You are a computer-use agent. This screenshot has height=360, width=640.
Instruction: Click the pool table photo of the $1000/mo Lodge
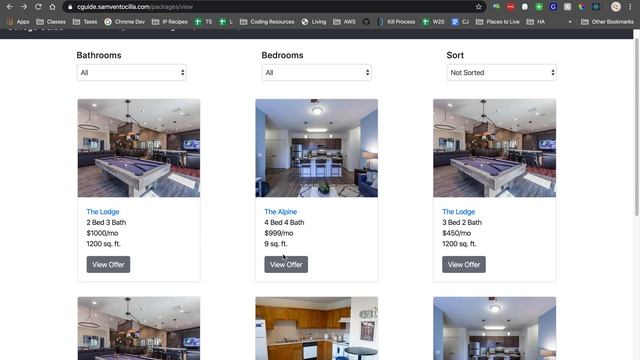coord(139,148)
